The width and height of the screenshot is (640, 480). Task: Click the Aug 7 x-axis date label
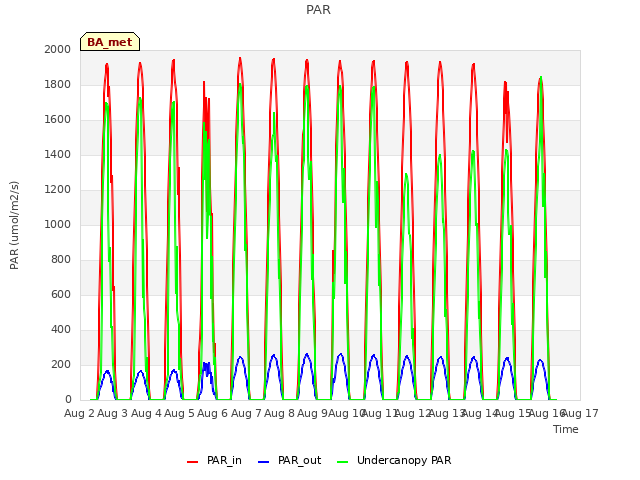(x=246, y=413)
